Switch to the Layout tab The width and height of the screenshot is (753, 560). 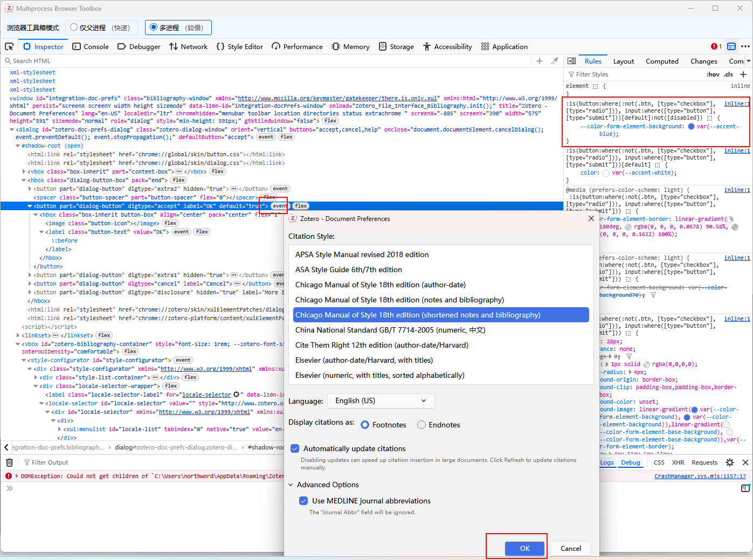(x=624, y=61)
